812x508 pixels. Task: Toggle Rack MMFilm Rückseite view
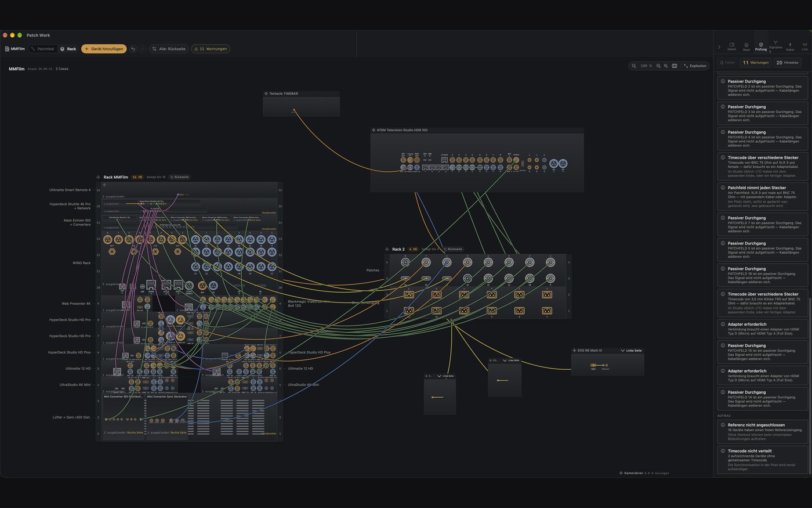click(x=179, y=177)
